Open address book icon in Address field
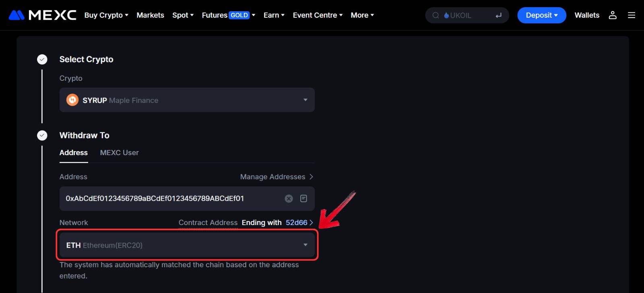This screenshot has height=293, width=644. 303,199
